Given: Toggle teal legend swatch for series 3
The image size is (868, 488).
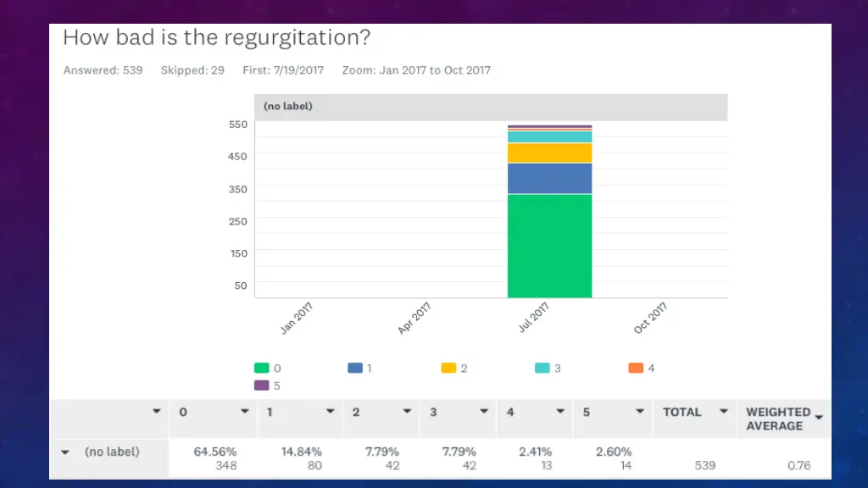Looking at the screenshot, I should [542, 368].
